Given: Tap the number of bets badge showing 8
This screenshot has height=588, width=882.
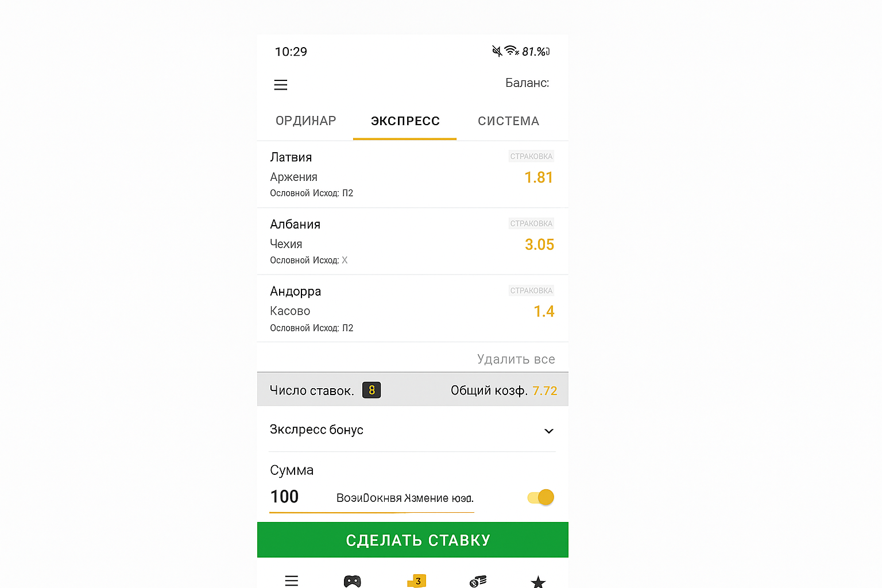Looking at the screenshot, I should point(372,390).
